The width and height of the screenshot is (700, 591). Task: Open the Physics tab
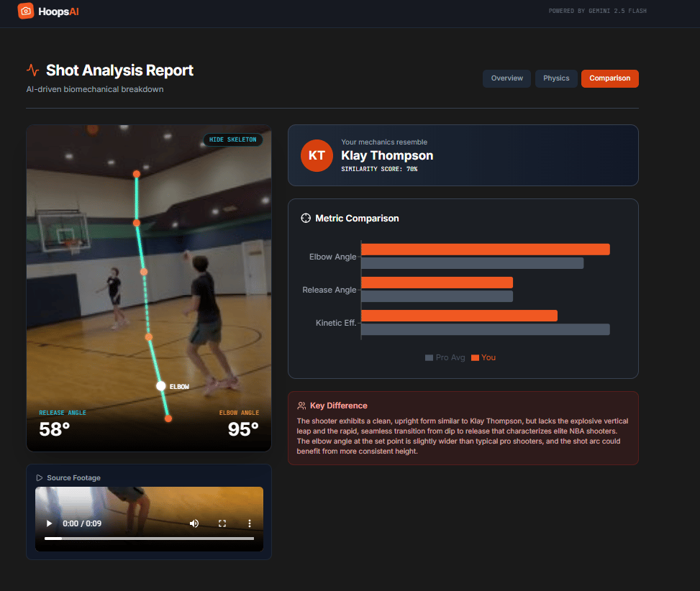click(x=556, y=78)
